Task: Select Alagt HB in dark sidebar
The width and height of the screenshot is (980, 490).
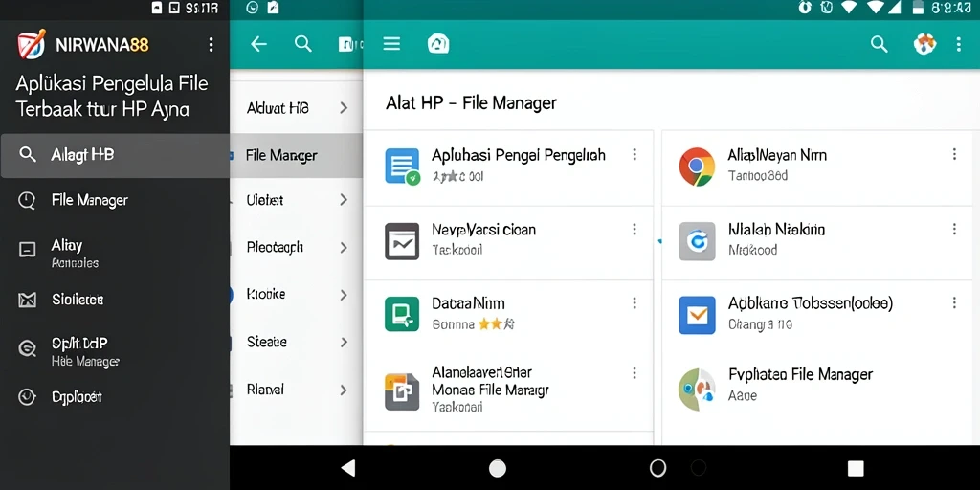Action: pyautogui.click(x=115, y=155)
